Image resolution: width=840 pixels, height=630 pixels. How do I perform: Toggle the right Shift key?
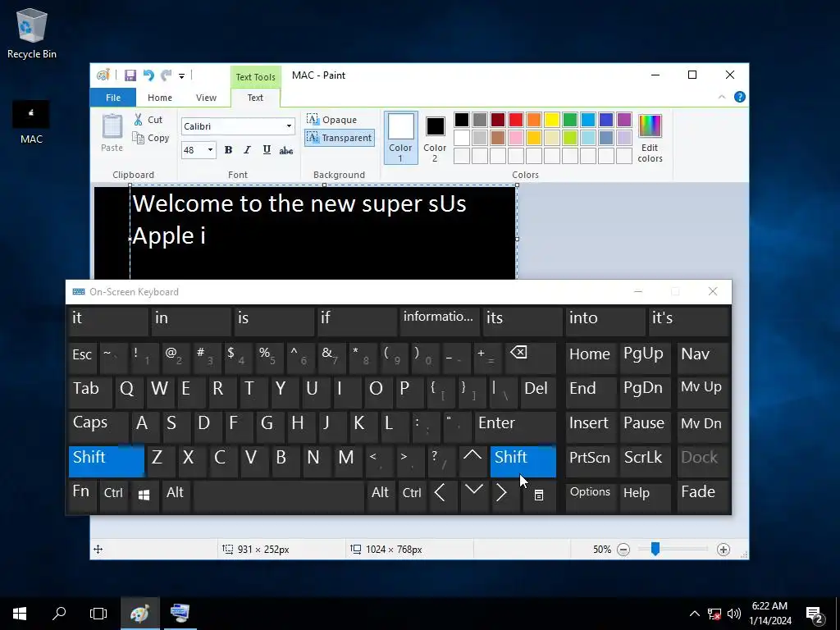click(523, 461)
